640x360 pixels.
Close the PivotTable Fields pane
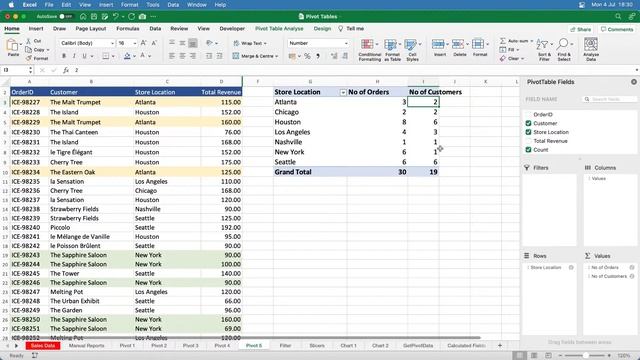tap(633, 82)
